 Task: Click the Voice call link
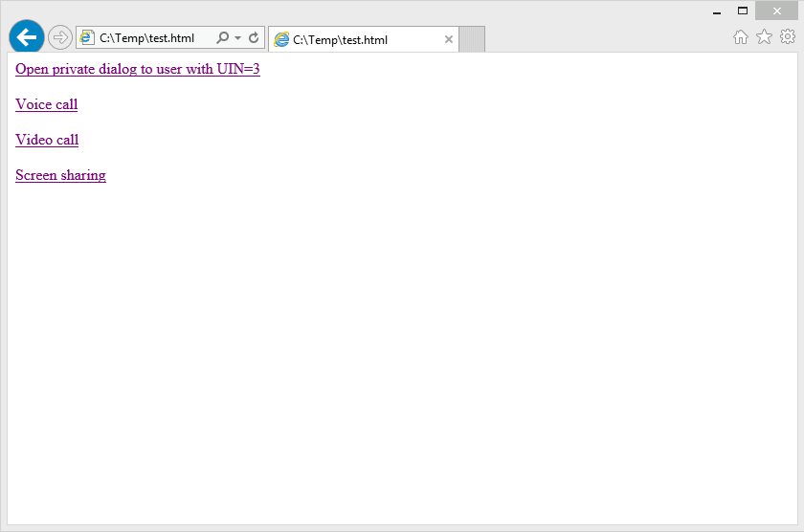(46, 104)
